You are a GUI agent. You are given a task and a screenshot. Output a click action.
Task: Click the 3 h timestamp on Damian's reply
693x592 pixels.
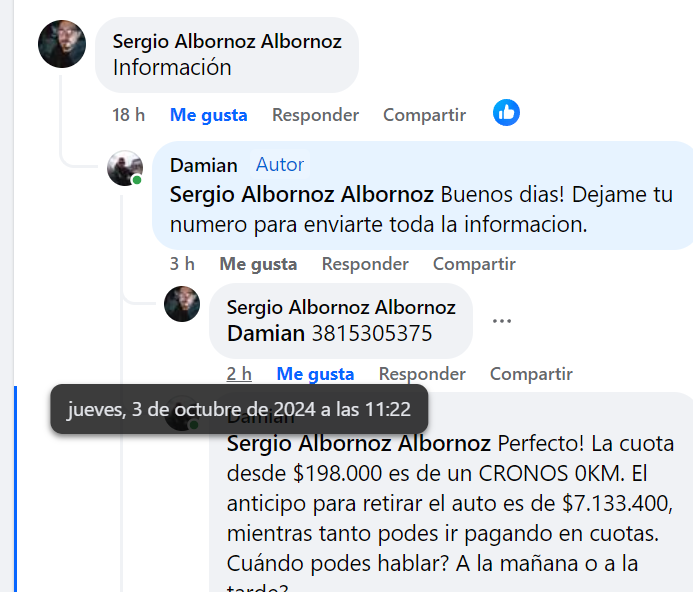tap(182, 264)
